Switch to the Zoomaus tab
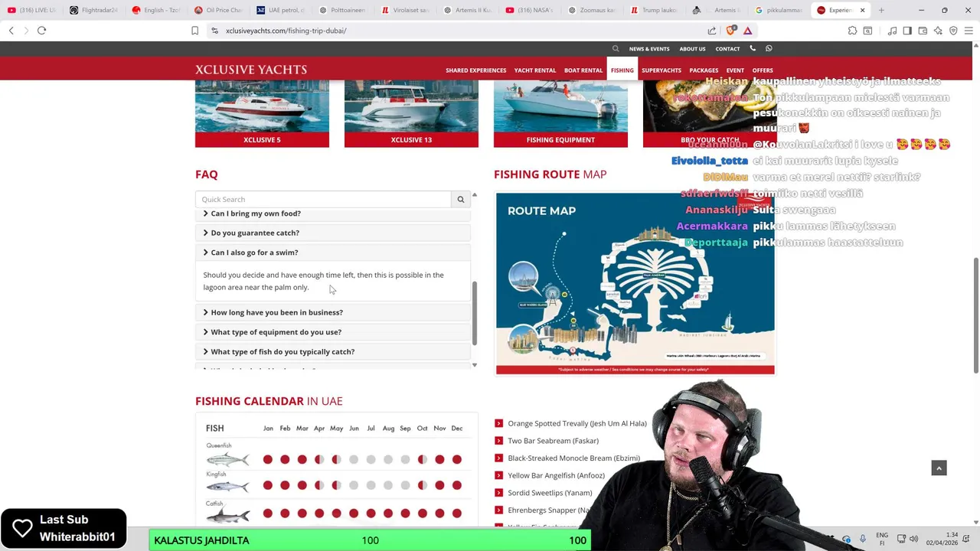Image resolution: width=980 pixels, height=551 pixels. pyautogui.click(x=593, y=10)
